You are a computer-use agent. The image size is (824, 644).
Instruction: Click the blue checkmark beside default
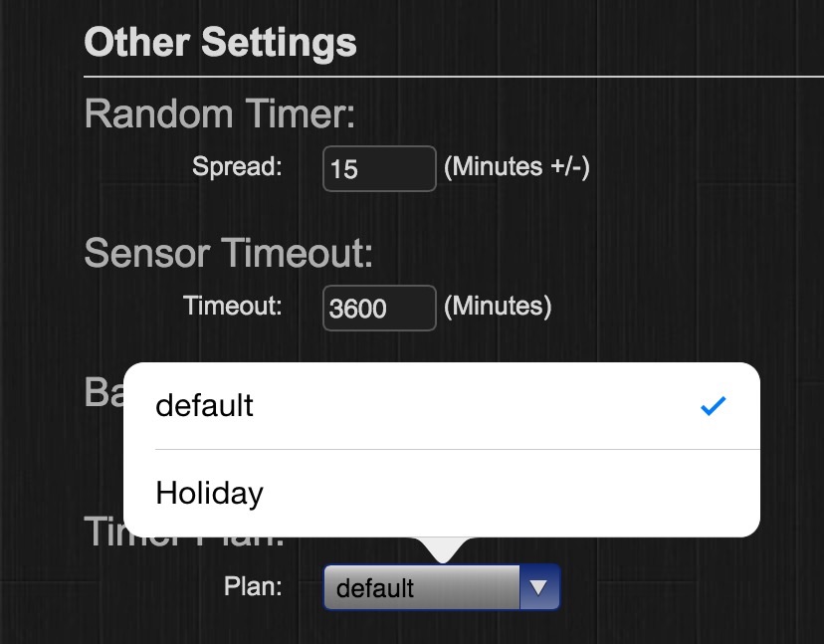pyautogui.click(x=714, y=406)
